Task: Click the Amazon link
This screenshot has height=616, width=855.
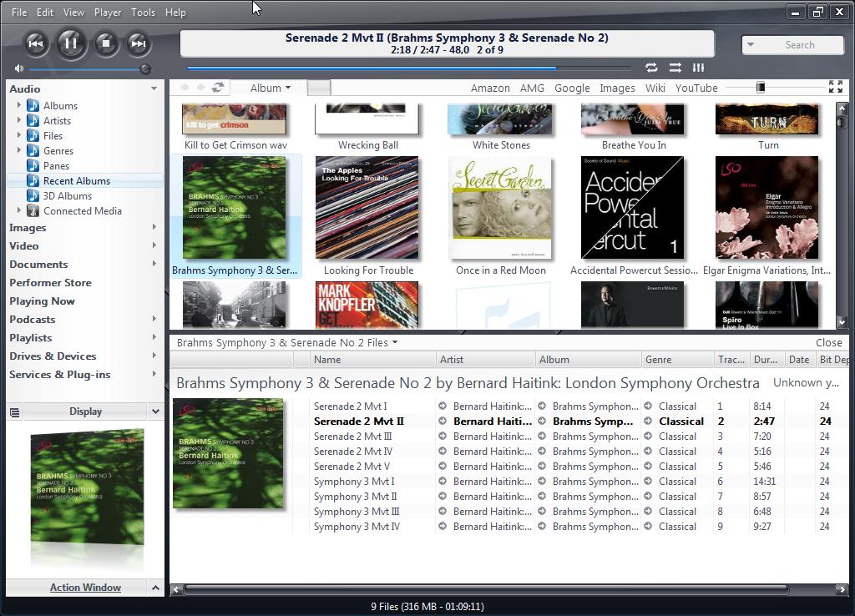Action: 490,88
